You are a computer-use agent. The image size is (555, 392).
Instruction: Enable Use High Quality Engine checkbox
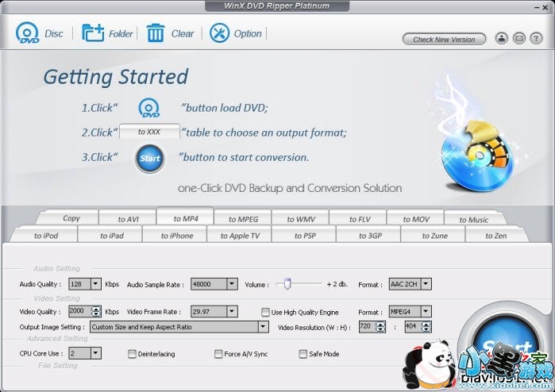[x=265, y=312]
